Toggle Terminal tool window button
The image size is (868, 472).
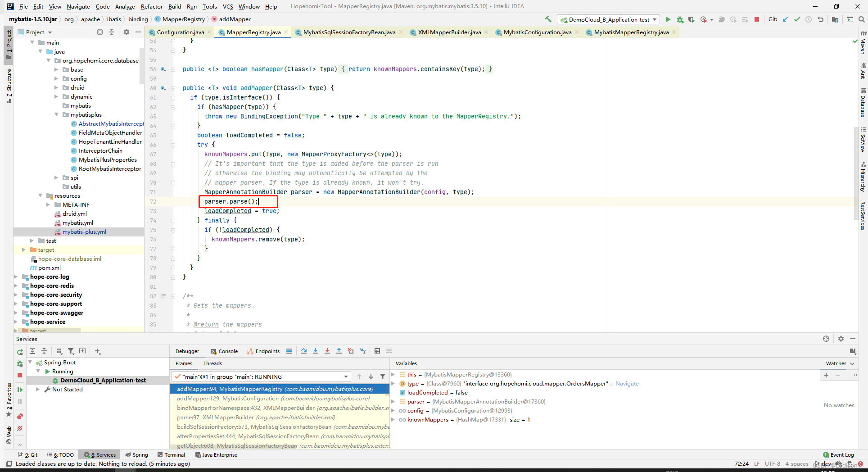coord(171,455)
